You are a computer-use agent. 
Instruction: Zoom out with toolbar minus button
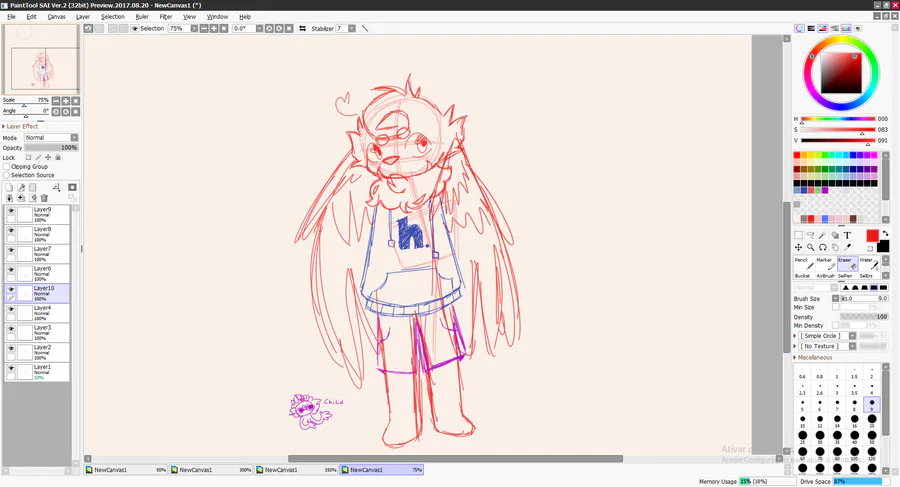204,28
